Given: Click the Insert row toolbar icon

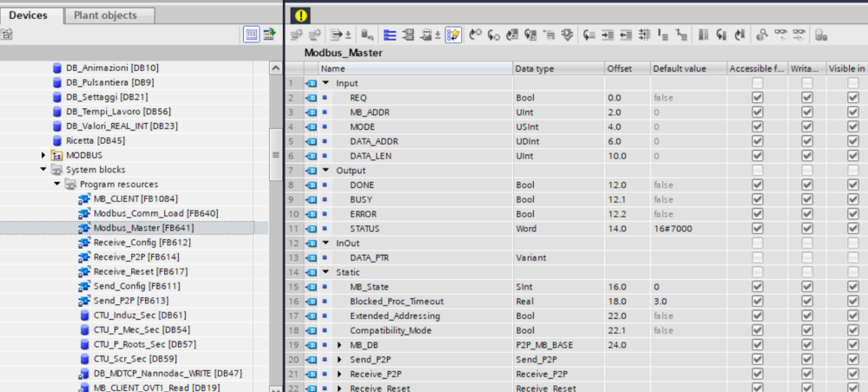Looking at the screenshot, I should (x=297, y=35).
